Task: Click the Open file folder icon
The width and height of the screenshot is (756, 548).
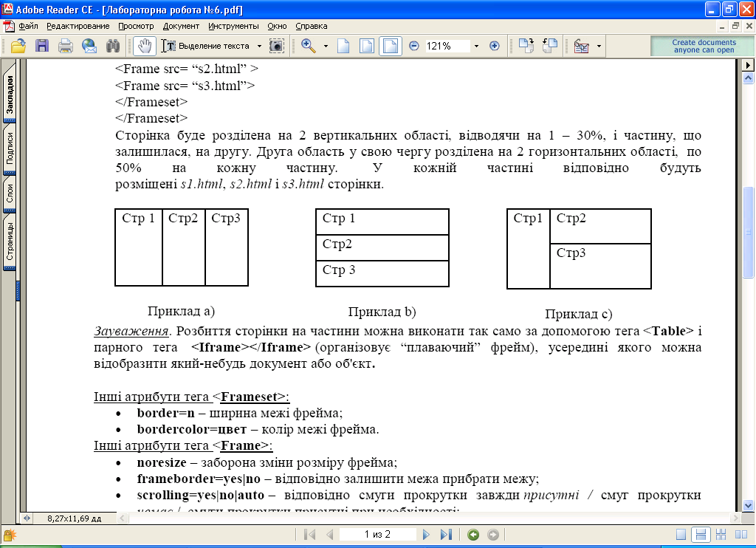Action: [x=18, y=46]
